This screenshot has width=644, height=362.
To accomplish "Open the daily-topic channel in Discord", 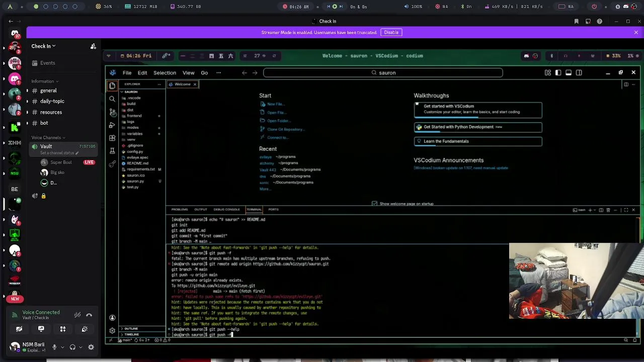I will (x=52, y=101).
